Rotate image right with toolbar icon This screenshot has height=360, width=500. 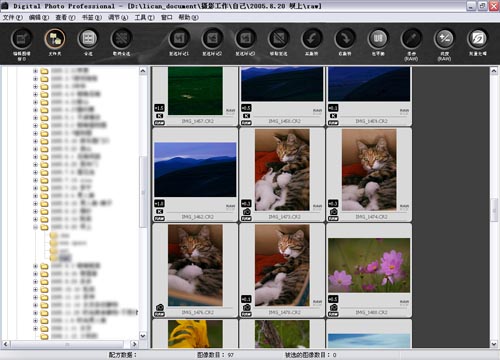(x=345, y=39)
